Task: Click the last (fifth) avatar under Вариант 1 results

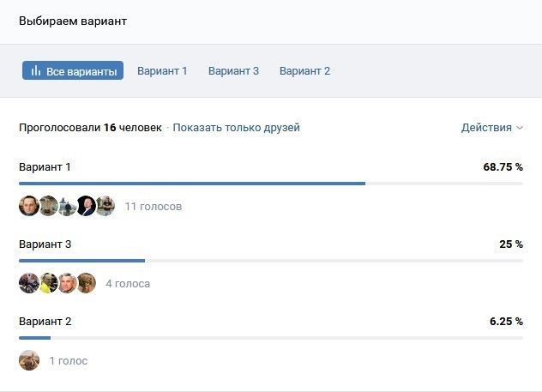Action: tap(105, 206)
